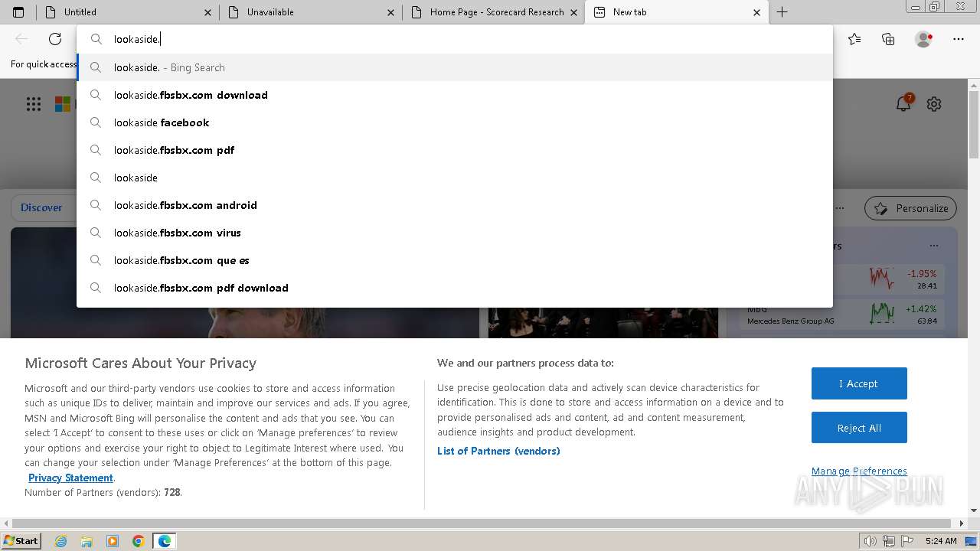The image size is (980, 551).
Task: Click the vertical scrollbar down arrow
Action: (974, 510)
